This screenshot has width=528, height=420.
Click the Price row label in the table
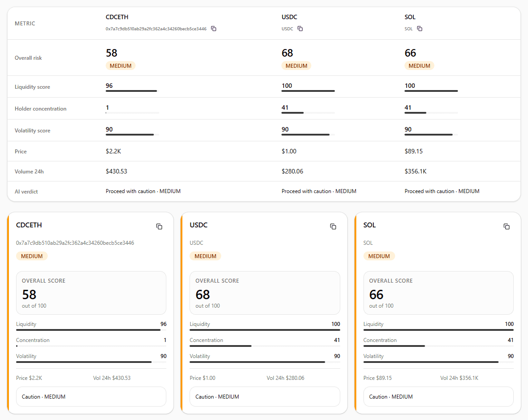(x=21, y=152)
